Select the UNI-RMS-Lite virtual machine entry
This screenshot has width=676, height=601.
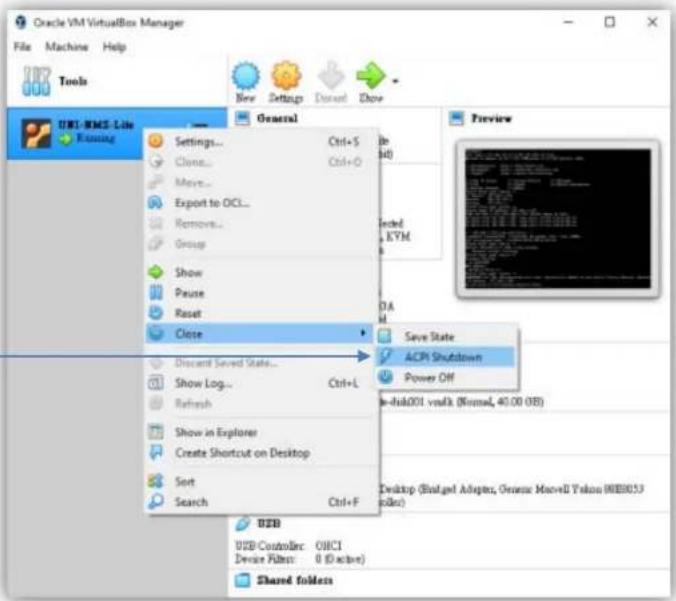click(117, 134)
